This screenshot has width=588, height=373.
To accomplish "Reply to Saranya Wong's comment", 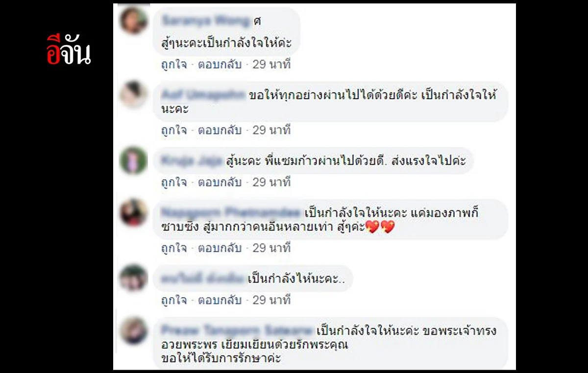I will click(x=220, y=65).
